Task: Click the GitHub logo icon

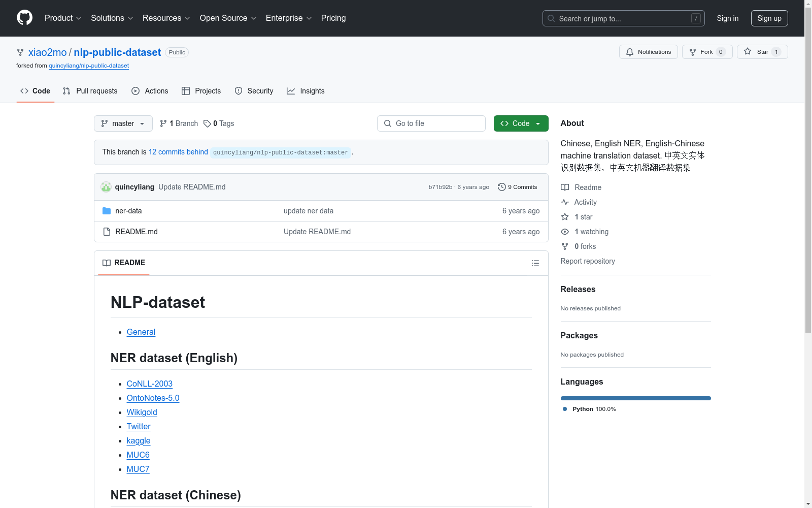Action: 24,18
